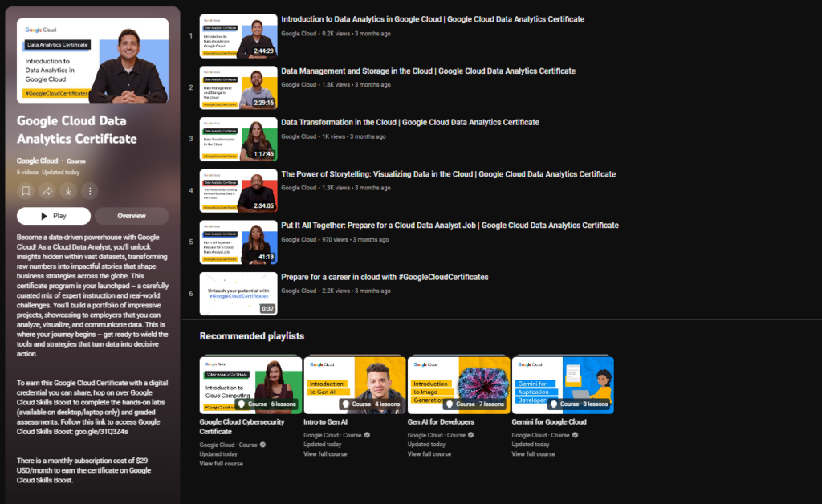Open title Prepare for a career in cloud
Screen dimensions: 822x504
(385, 277)
